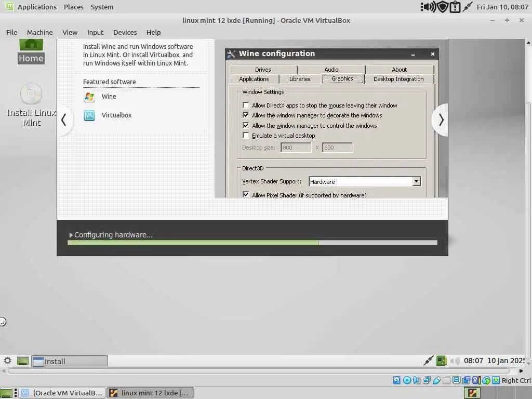Open the guest panel gear menu icon
This screenshot has width=532, height=399.
[x=7, y=361]
